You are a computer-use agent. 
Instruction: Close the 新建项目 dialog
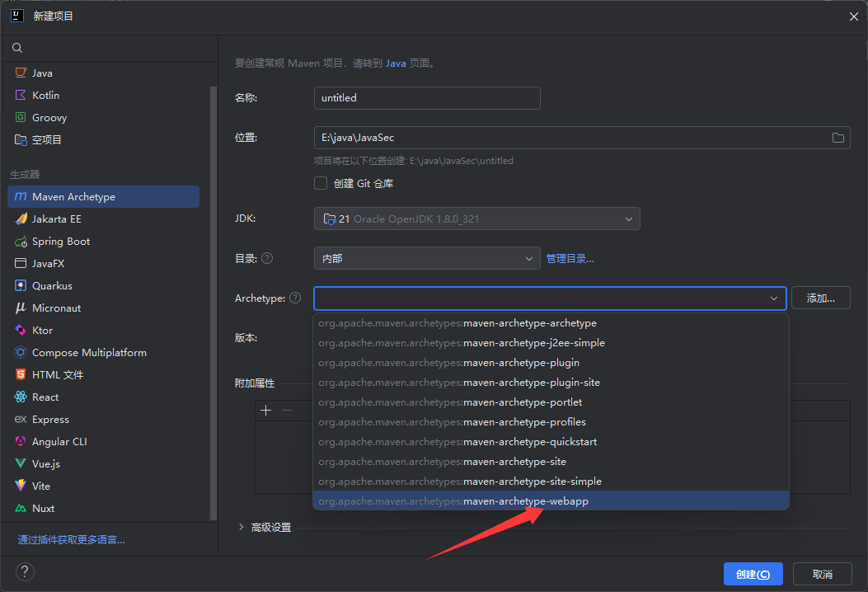point(854,16)
